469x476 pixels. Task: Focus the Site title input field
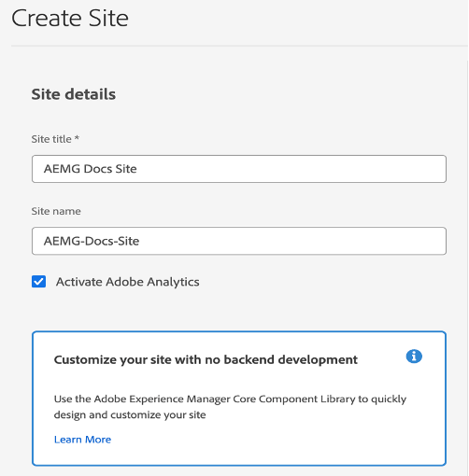239,169
